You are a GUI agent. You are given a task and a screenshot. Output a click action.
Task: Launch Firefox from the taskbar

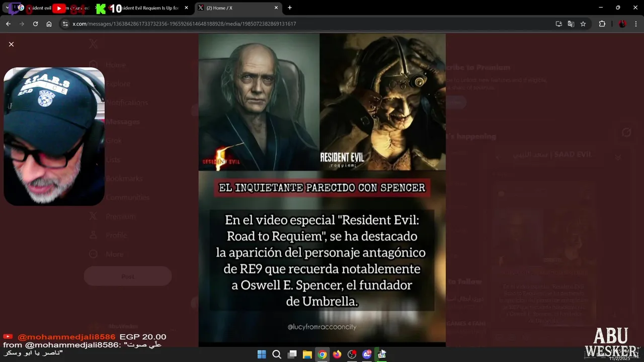337,354
